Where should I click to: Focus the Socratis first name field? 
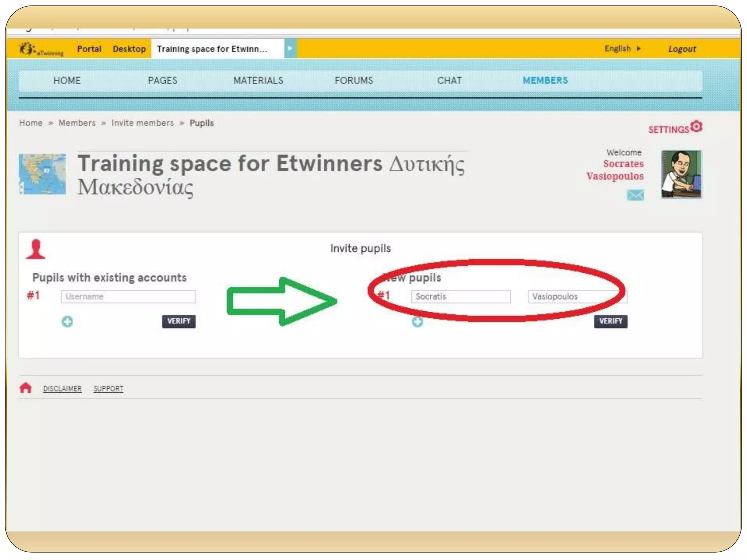[460, 296]
